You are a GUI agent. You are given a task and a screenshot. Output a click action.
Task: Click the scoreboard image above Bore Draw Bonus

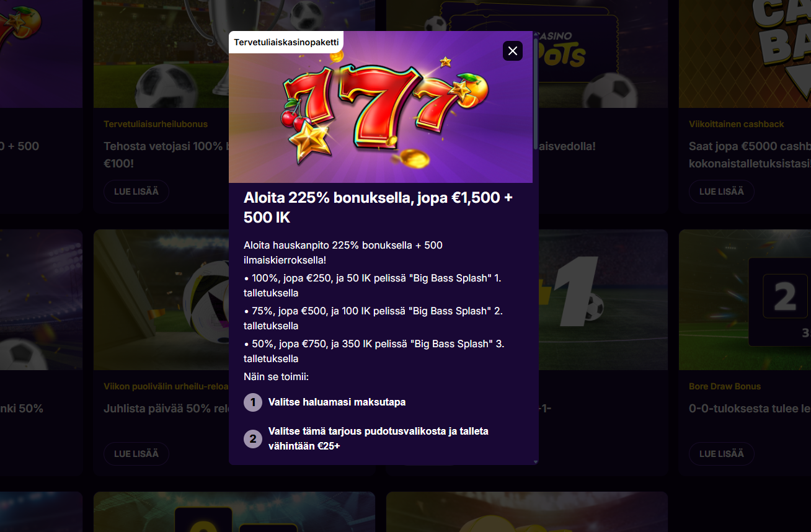745,300
